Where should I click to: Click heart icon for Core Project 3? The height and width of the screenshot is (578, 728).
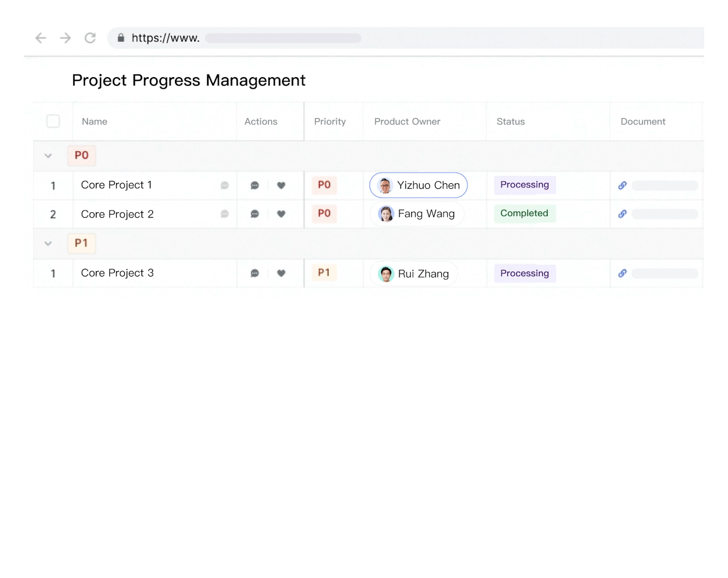click(x=281, y=273)
